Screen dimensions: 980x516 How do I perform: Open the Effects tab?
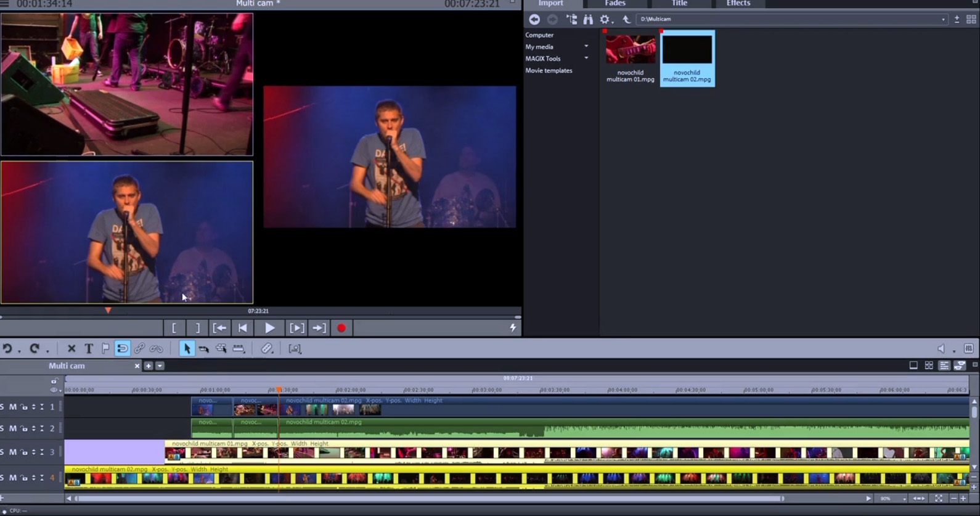[x=738, y=4]
